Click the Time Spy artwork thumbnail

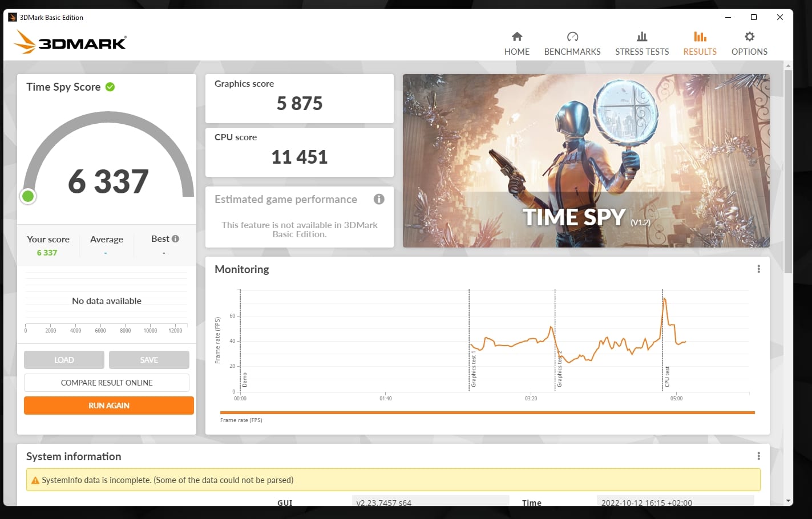586,161
